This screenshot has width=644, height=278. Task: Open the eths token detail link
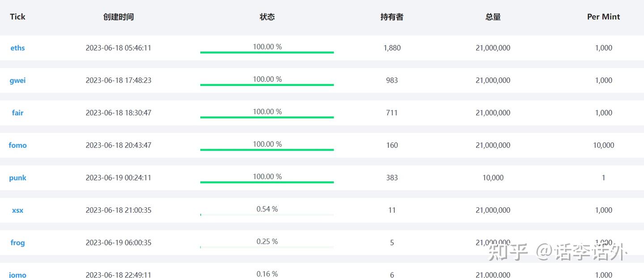coord(17,48)
